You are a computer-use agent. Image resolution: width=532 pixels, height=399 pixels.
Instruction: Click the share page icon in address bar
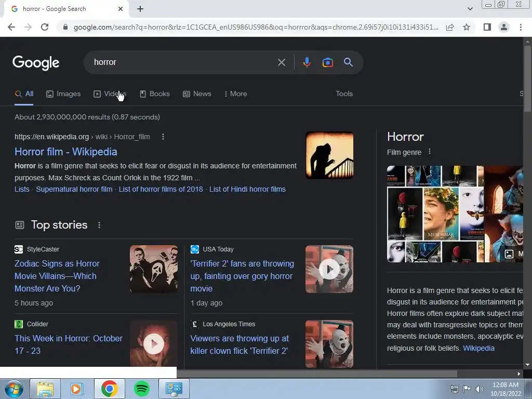point(450,27)
